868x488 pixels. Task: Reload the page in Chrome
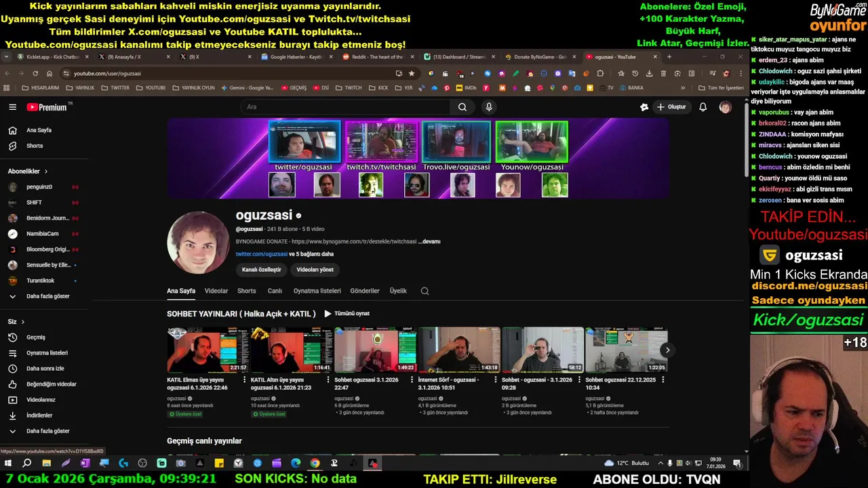coord(35,73)
